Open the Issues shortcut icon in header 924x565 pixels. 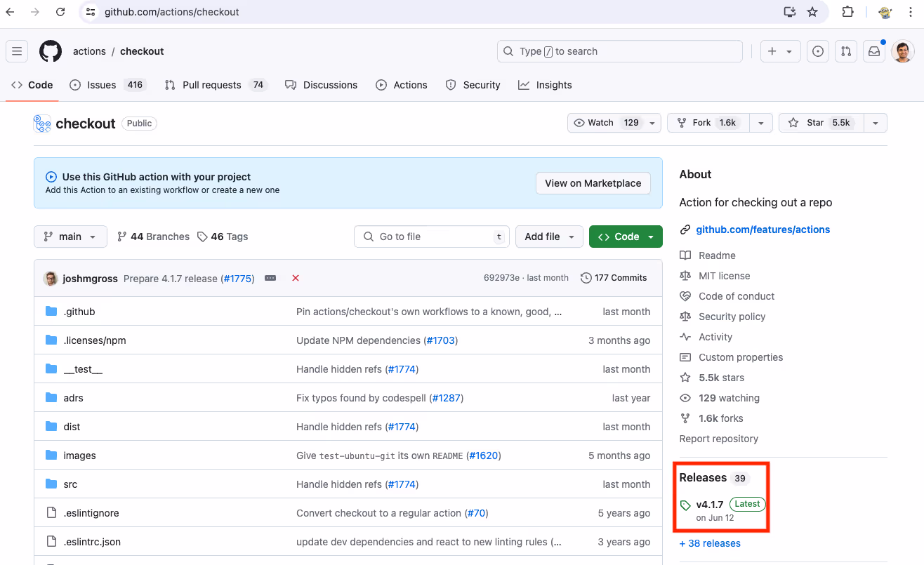[817, 51]
